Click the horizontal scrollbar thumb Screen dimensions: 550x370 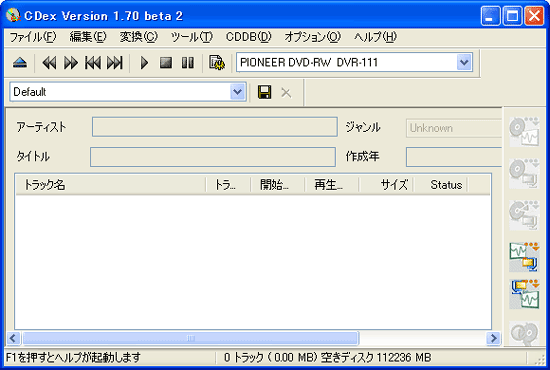click(x=191, y=338)
